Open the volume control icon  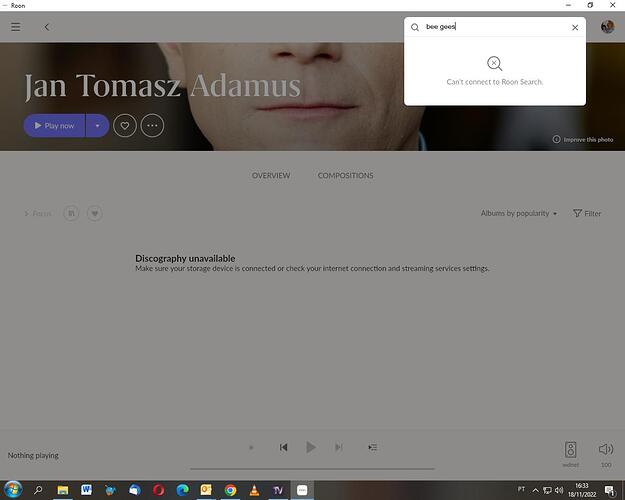point(606,449)
